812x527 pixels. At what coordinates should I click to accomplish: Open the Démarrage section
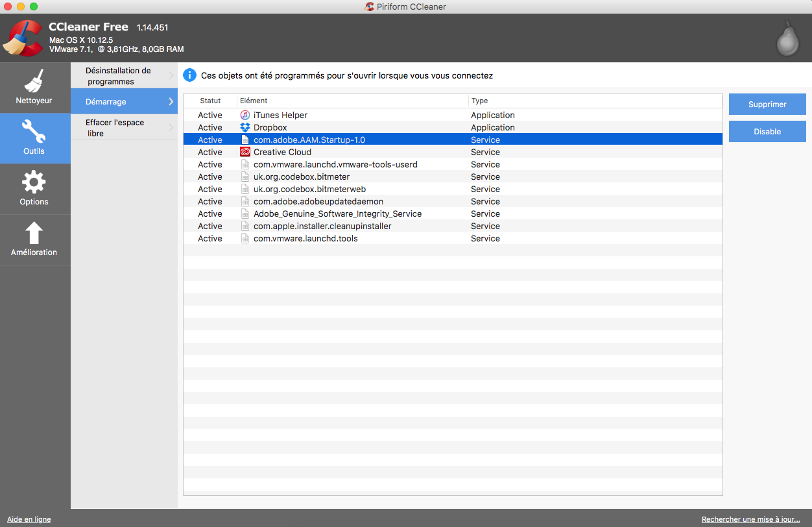[106, 102]
